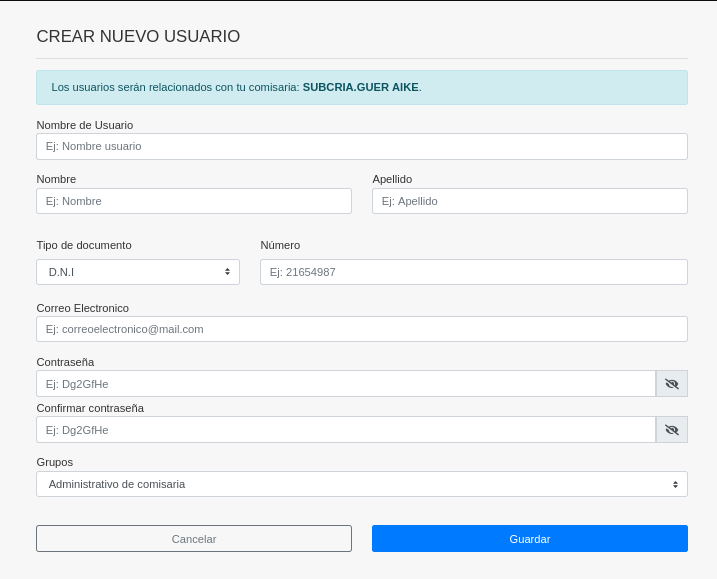Cancel the new user form

pyautogui.click(x=194, y=539)
